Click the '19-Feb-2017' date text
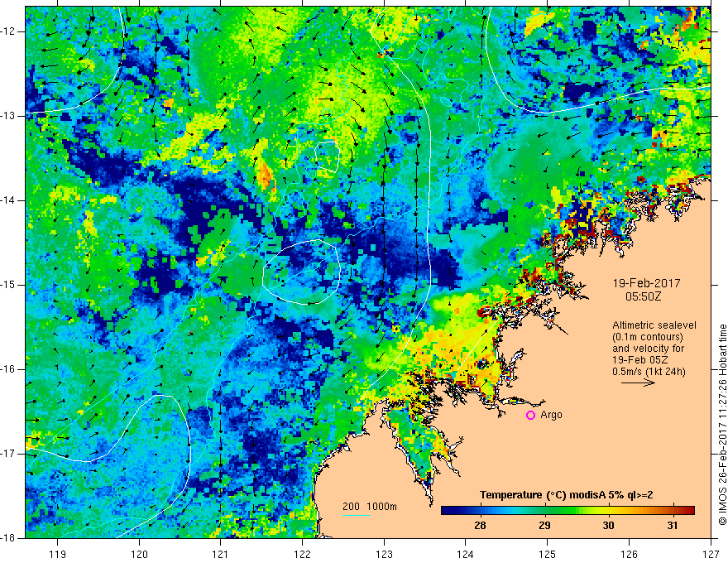 click(x=646, y=283)
